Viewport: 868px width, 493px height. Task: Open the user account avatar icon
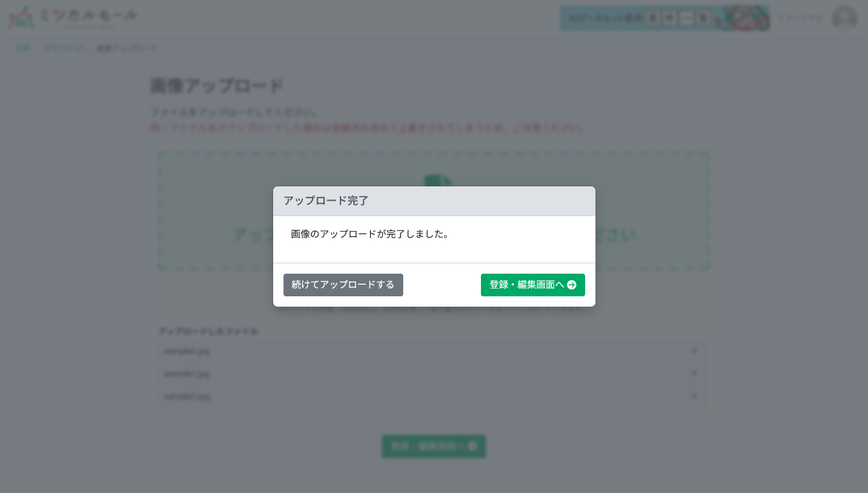[x=843, y=17]
